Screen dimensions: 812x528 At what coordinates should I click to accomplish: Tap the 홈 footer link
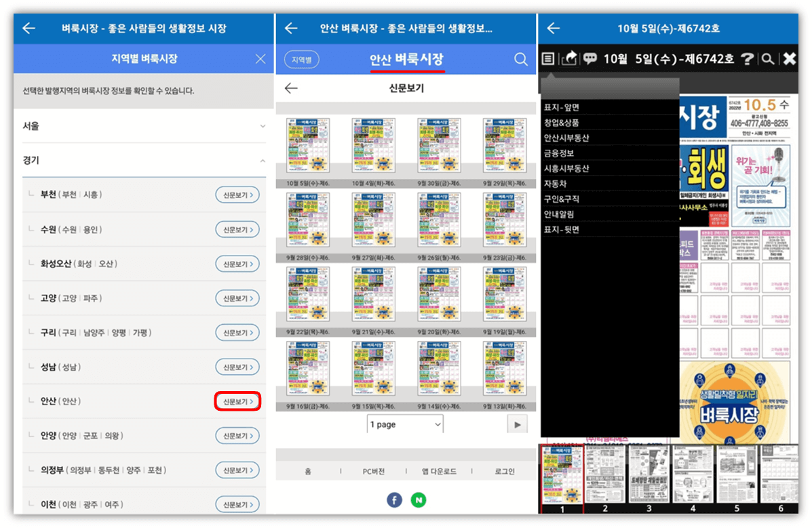(x=308, y=471)
